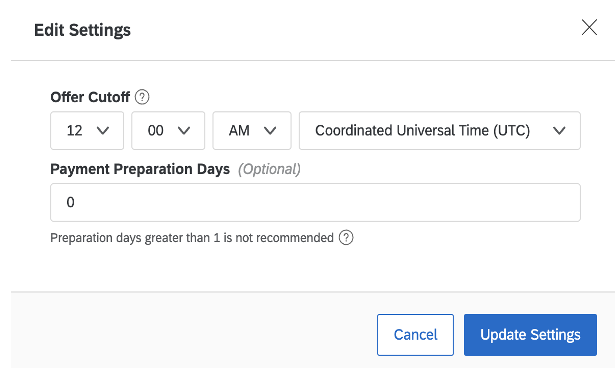Open the Offer Cutoff help icon
The image size is (615, 368).
(142, 97)
